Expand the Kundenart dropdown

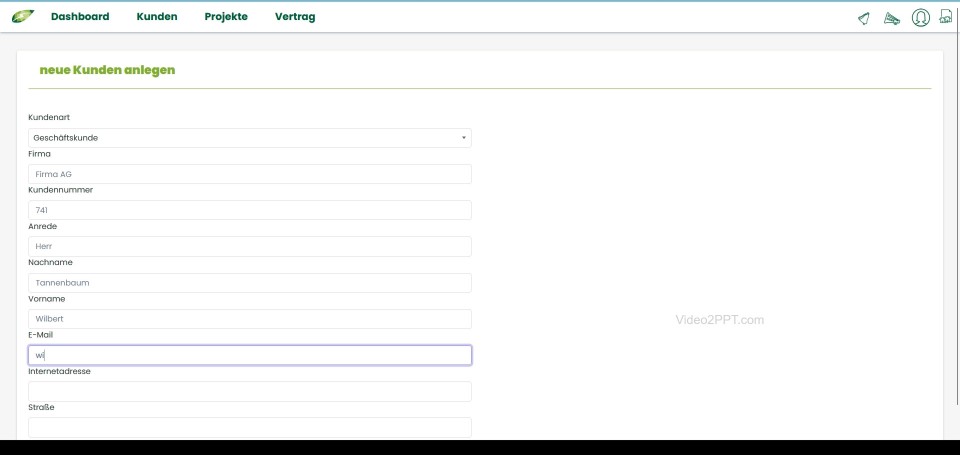coord(249,138)
